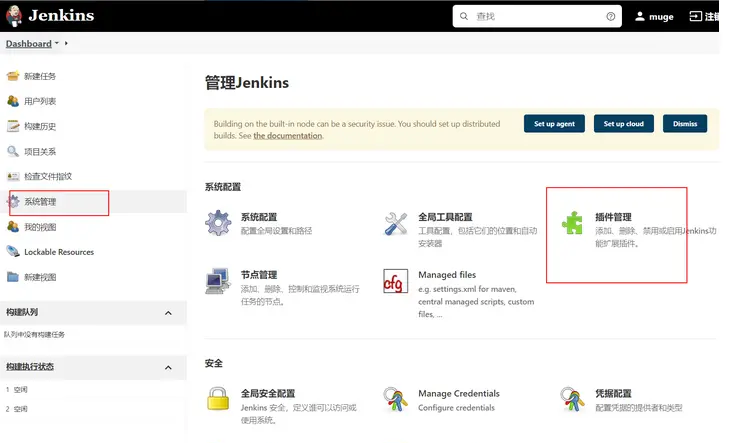Click the Set up cloud button

624,124
